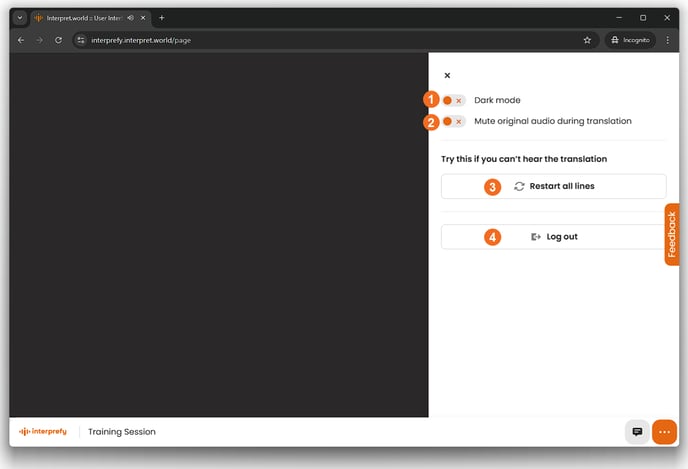This screenshot has width=688, height=469.
Task: Click the Incognito indicator
Action: point(630,40)
